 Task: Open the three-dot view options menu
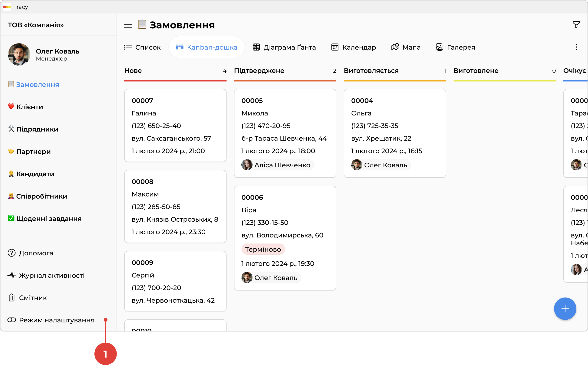click(576, 47)
